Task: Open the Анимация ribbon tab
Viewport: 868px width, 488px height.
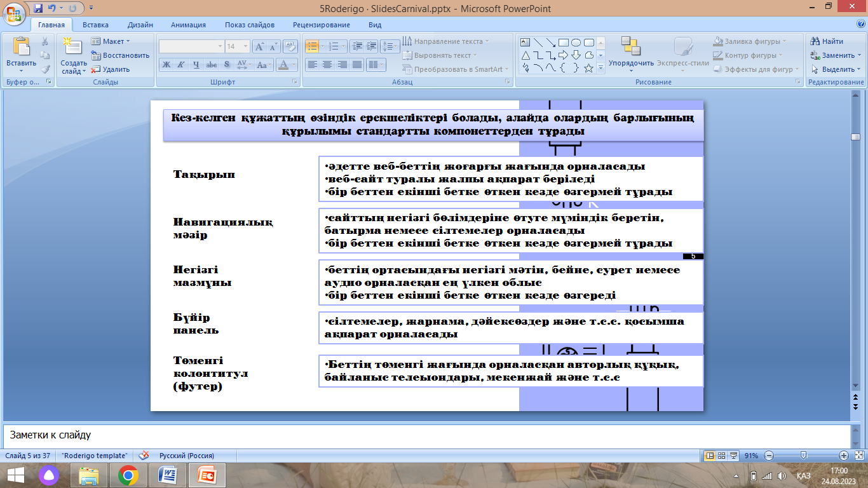Action: [x=188, y=25]
